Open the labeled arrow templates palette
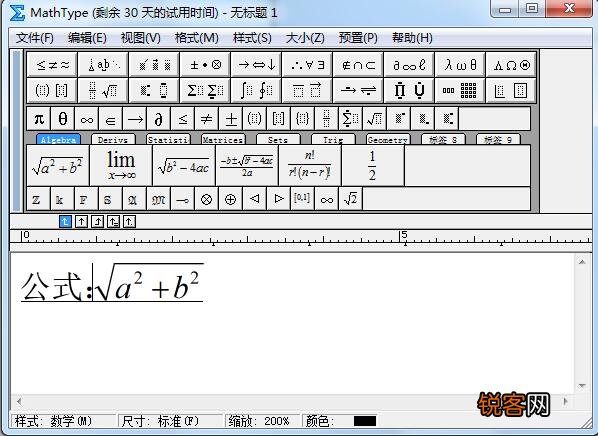Viewport: 598px width, 436px height. (x=358, y=90)
